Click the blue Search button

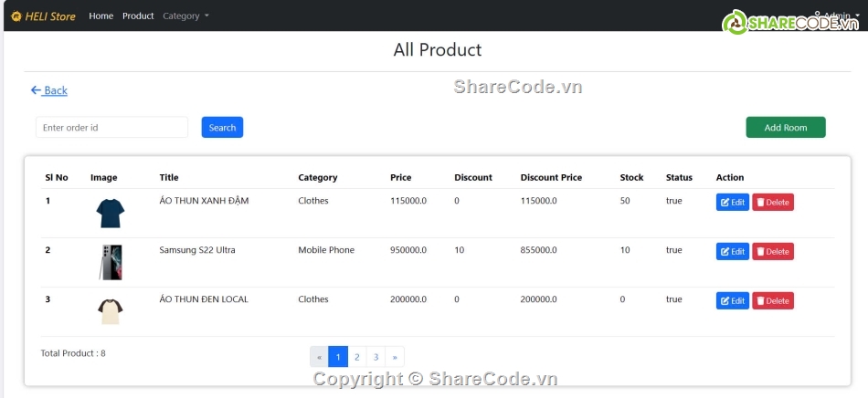tap(222, 127)
